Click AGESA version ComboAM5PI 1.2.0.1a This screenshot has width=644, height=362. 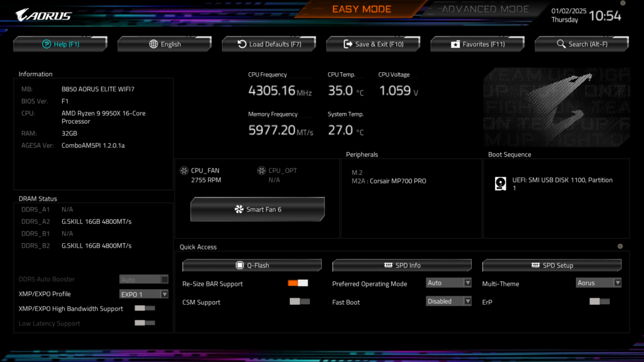pos(93,145)
